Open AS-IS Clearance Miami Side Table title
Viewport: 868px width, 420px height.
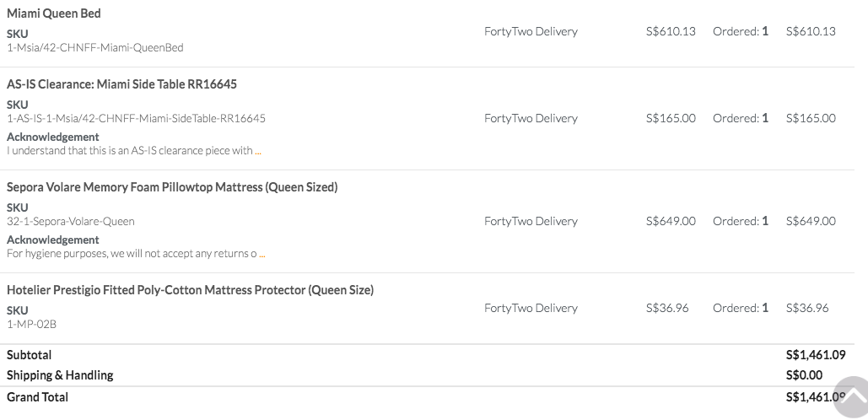[121, 84]
